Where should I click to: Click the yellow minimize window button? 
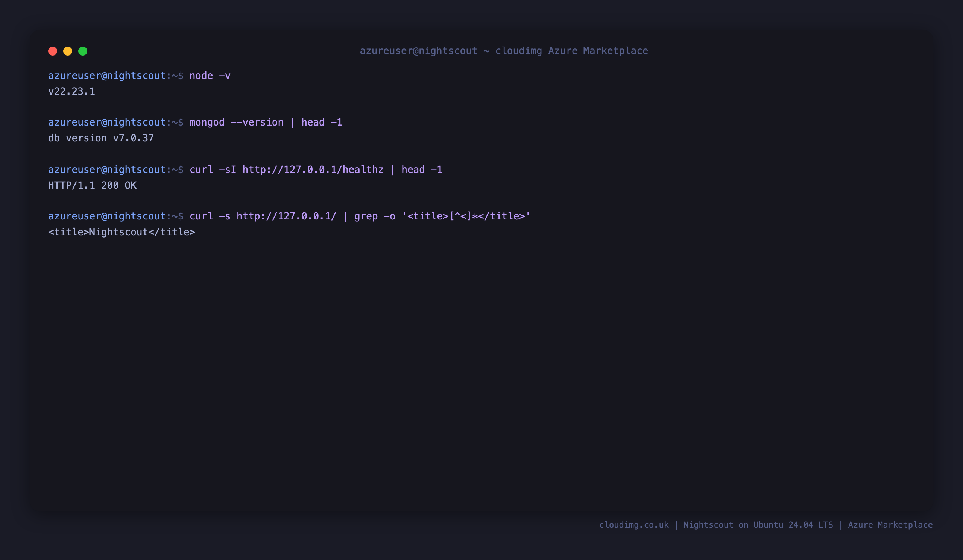coord(68,51)
